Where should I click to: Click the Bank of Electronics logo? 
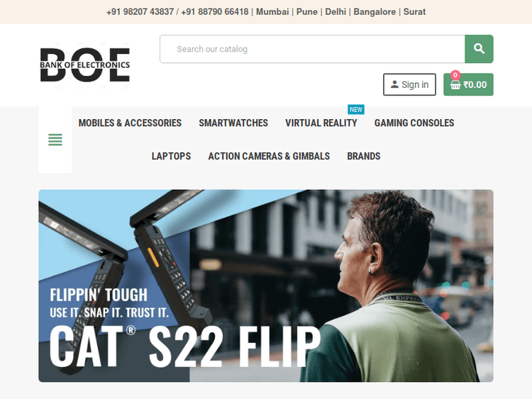pyautogui.click(x=85, y=64)
